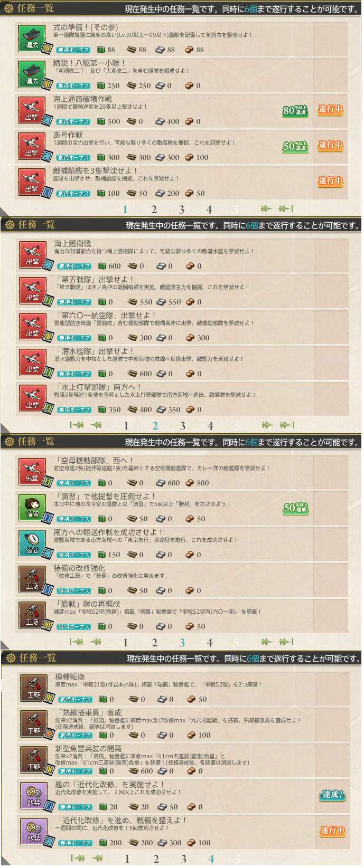Go to page 2 below the 敵補給艦を3隻撃沈せよ！ quest
The width and height of the screenshot is (364, 868).
[154, 209]
